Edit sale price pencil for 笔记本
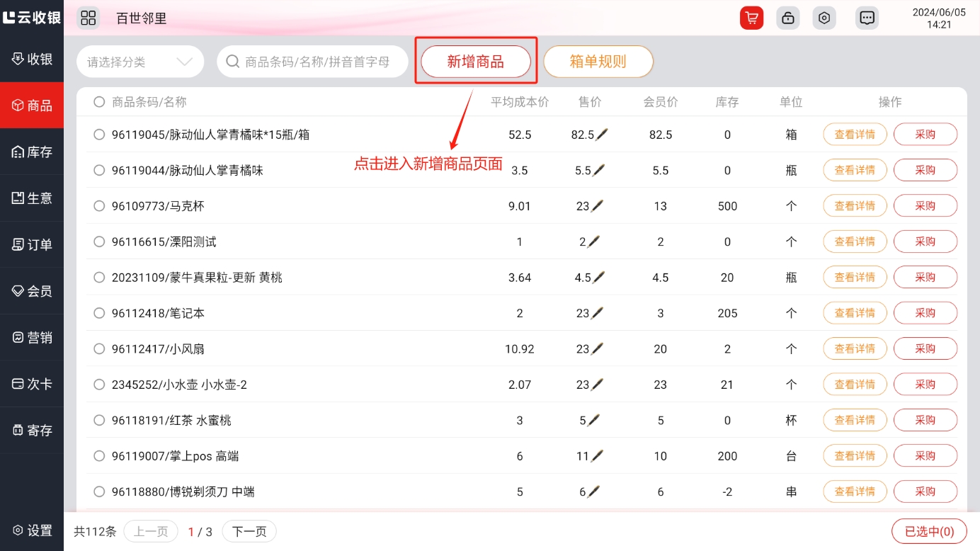This screenshot has width=980, height=551. [598, 313]
